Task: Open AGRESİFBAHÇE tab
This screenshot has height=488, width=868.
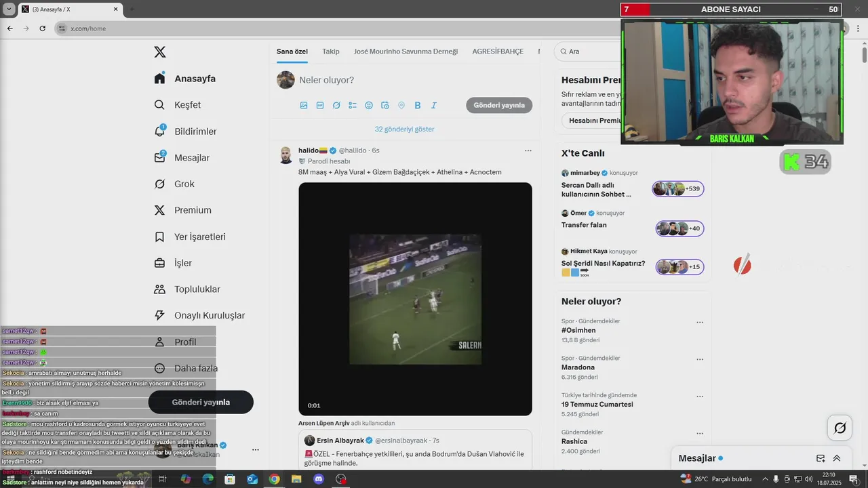Action: point(498,52)
